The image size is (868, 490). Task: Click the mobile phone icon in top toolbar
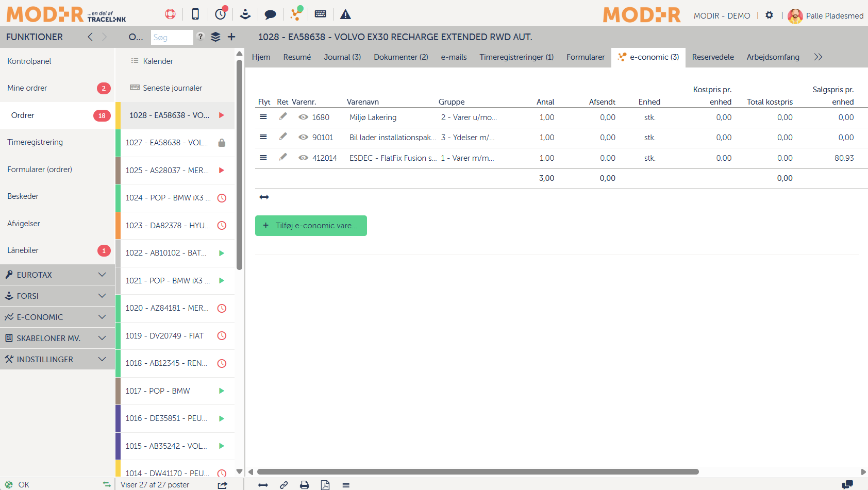[195, 14]
